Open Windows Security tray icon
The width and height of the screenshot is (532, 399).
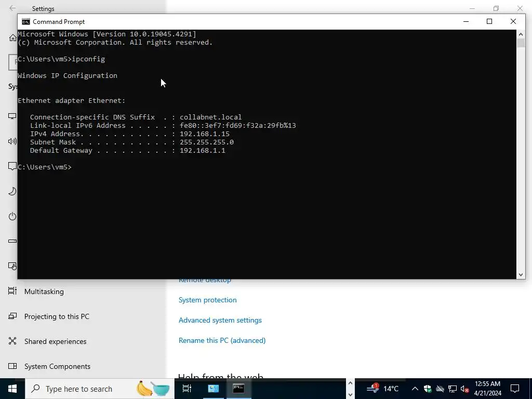click(x=428, y=389)
